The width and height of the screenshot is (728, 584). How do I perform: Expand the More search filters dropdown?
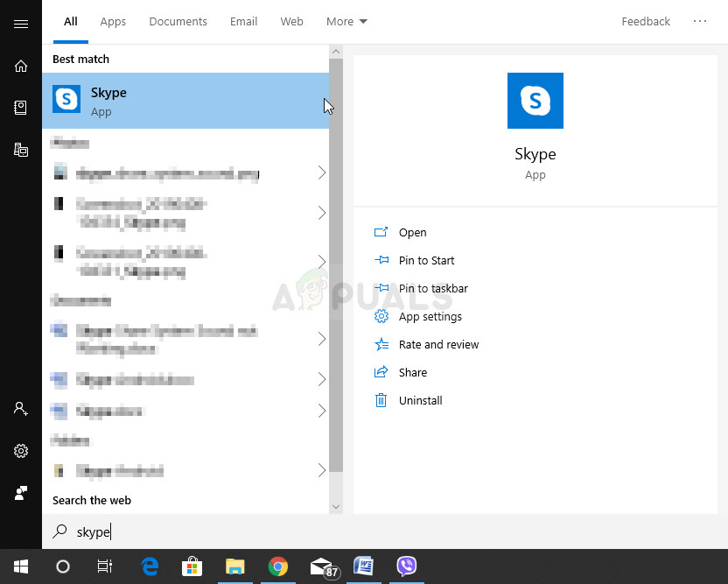pyautogui.click(x=346, y=21)
